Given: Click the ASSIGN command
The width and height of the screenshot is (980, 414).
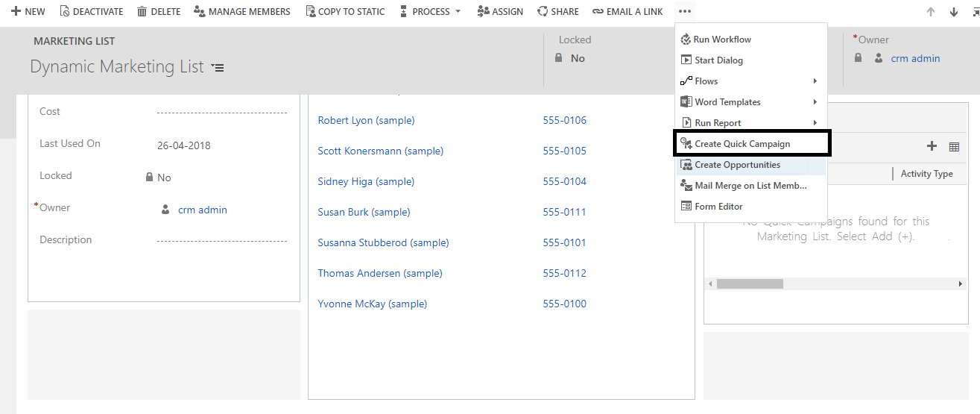Looking at the screenshot, I should click(500, 12).
